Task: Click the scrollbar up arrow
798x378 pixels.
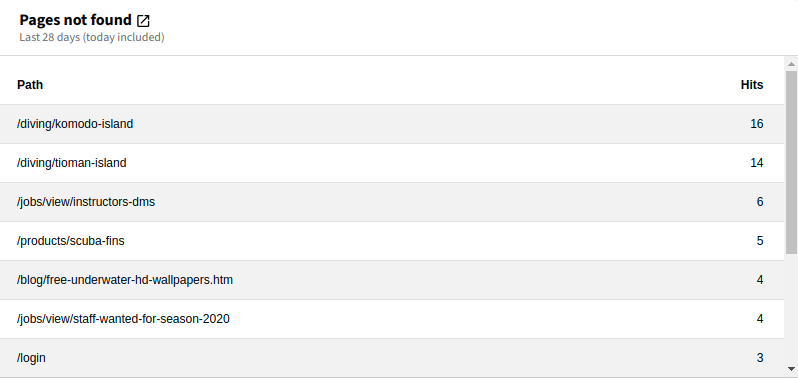Action: coord(791,64)
